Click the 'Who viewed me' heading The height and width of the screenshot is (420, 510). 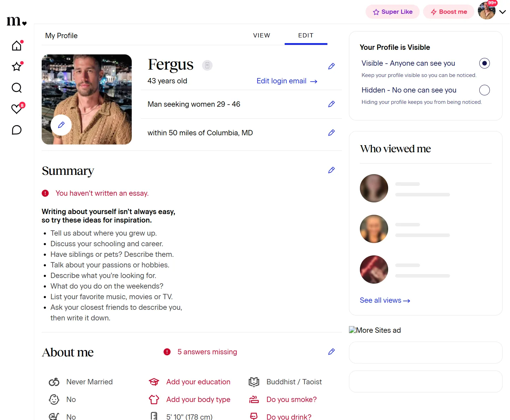[395, 149]
